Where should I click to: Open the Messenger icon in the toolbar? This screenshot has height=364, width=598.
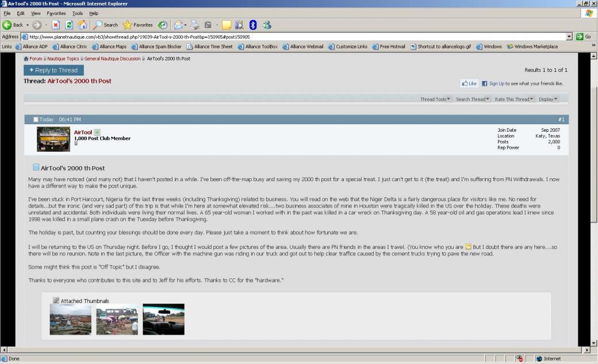(267, 25)
